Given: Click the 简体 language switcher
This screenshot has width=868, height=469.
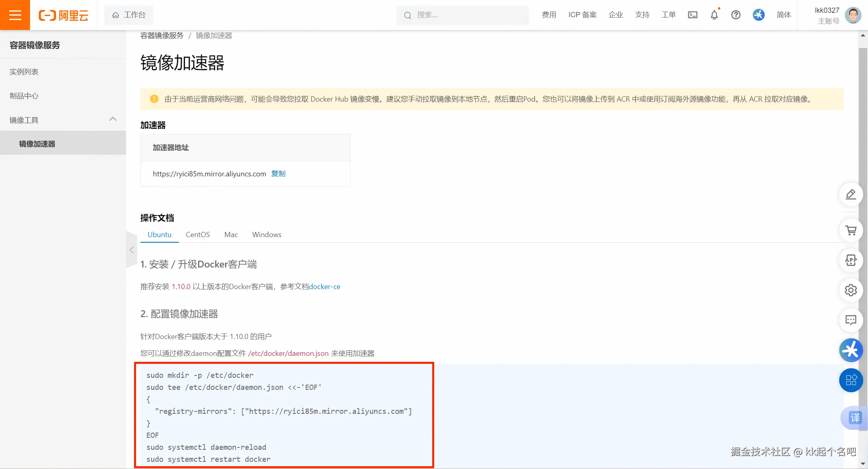Looking at the screenshot, I should 784,15.
